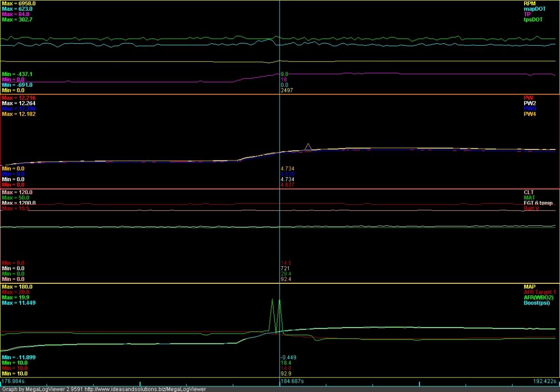Click the start time 176.984s
The image size is (560, 392).
click(14, 381)
